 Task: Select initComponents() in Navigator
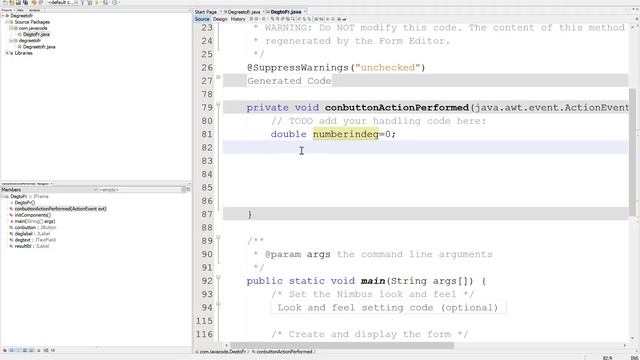33,215
